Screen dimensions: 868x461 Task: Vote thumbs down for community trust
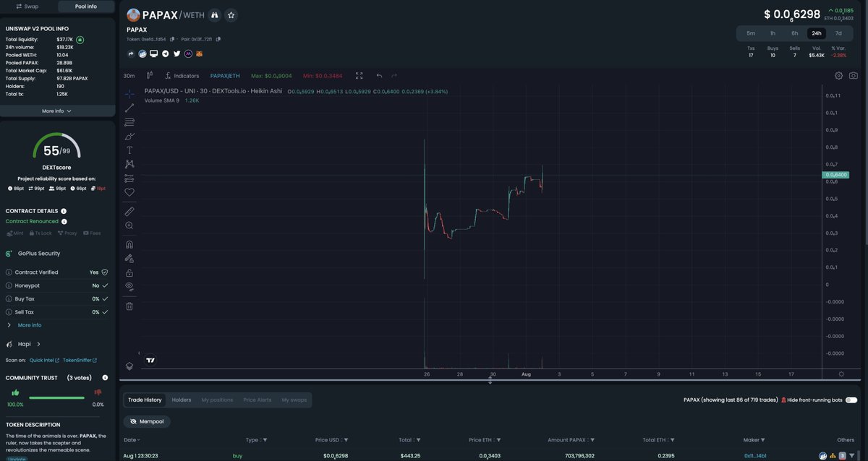[98, 393]
